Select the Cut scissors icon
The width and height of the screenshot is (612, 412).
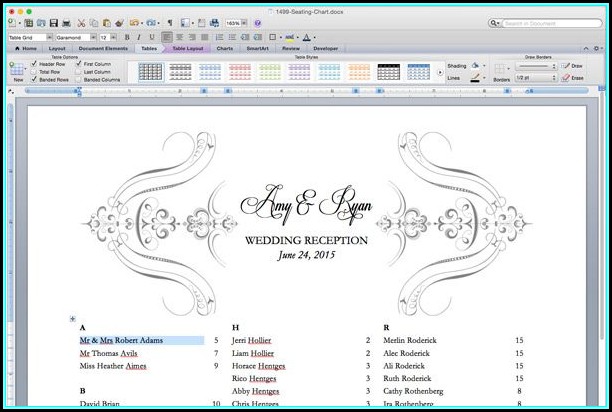[80, 22]
